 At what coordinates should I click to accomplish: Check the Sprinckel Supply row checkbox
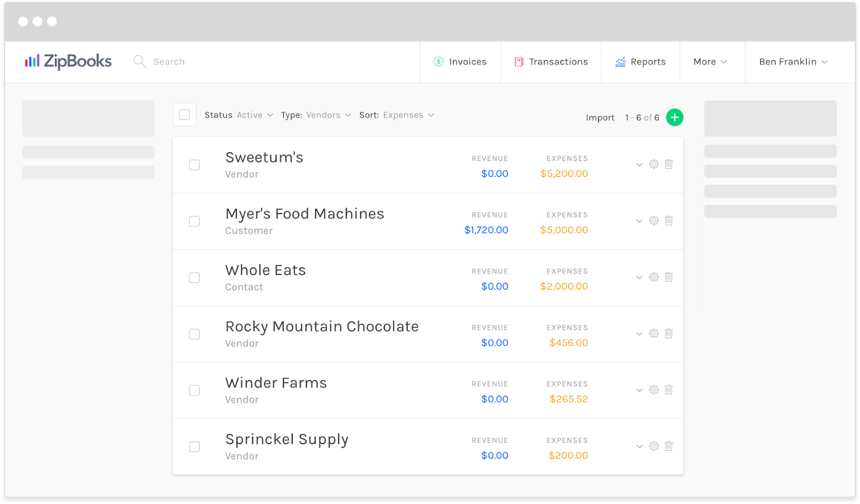point(195,447)
